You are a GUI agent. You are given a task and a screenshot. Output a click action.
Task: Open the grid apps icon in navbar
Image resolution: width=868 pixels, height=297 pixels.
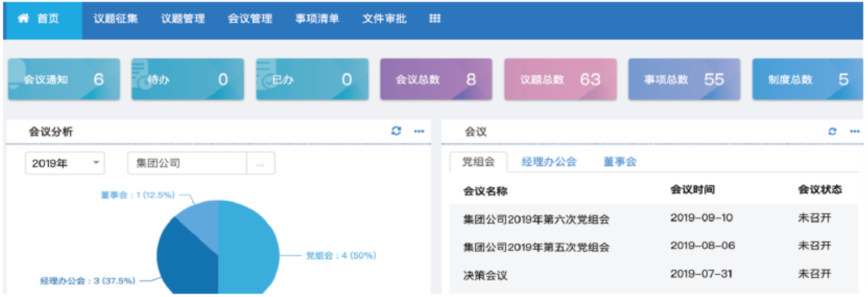click(435, 19)
